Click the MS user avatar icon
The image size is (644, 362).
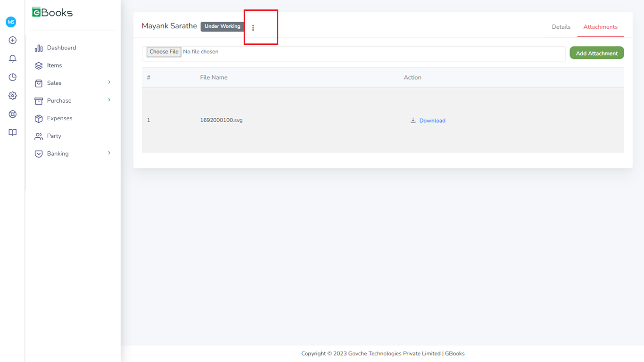tap(11, 22)
